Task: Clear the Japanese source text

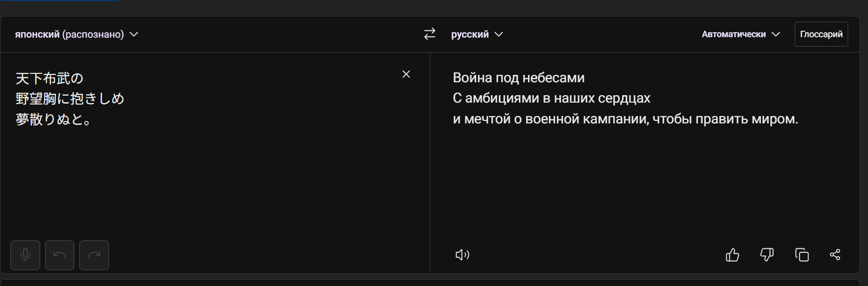Action: coord(406,74)
